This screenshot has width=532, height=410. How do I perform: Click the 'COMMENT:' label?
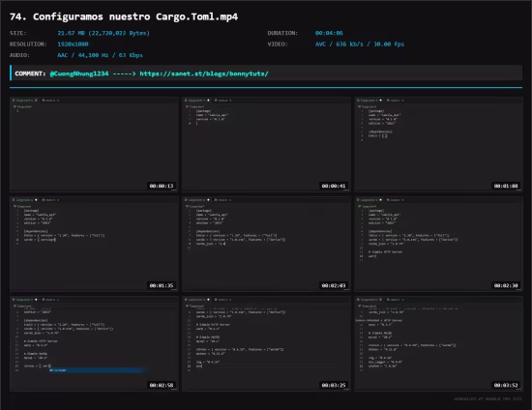coord(30,73)
